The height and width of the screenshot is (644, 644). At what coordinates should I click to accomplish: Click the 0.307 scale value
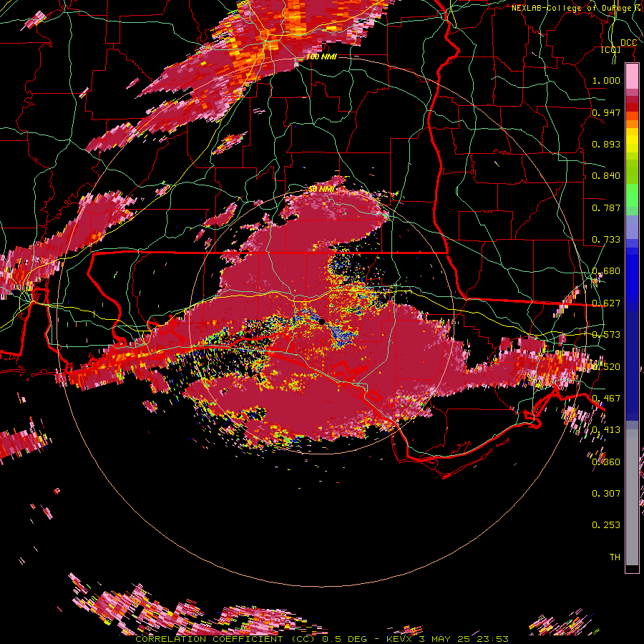(x=606, y=493)
